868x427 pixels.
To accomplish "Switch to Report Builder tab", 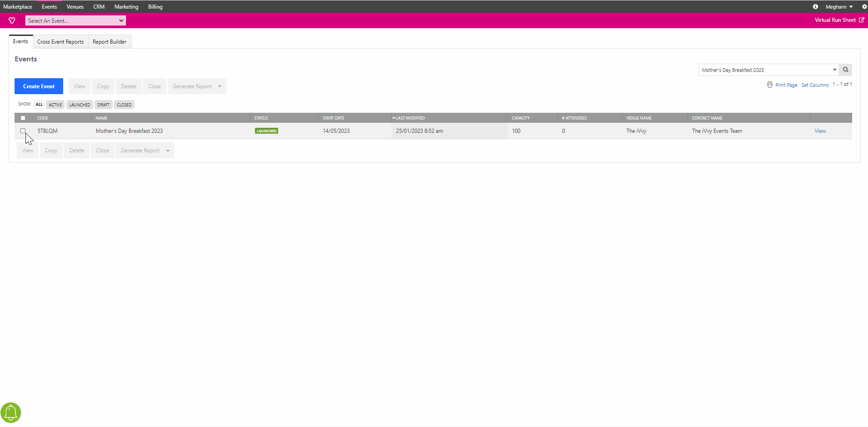I will 110,42.
